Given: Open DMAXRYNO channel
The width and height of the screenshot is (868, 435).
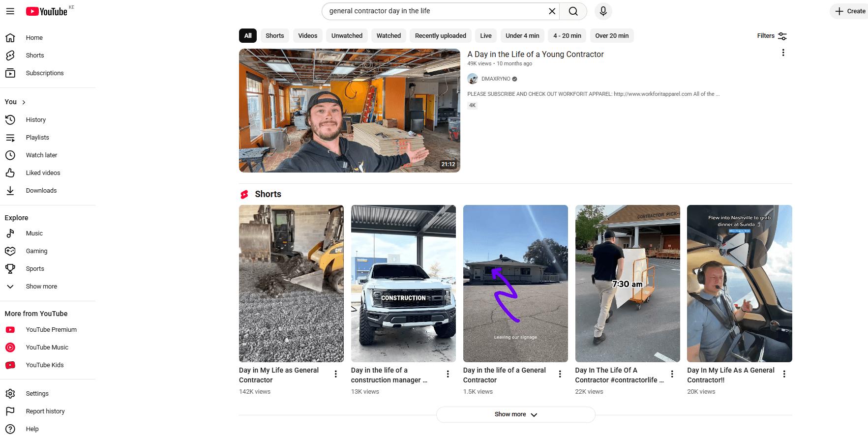Looking at the screenshot, I should tap(496, 79).
